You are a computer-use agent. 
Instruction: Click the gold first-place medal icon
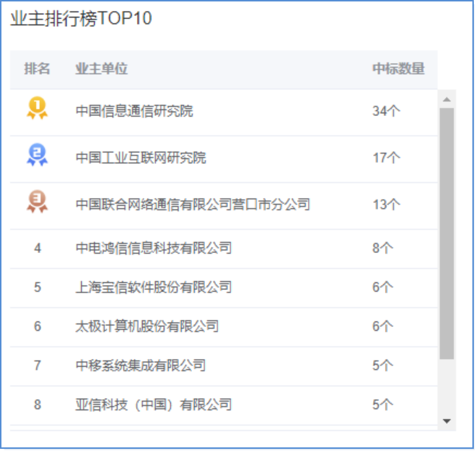[x=37, y=108]
